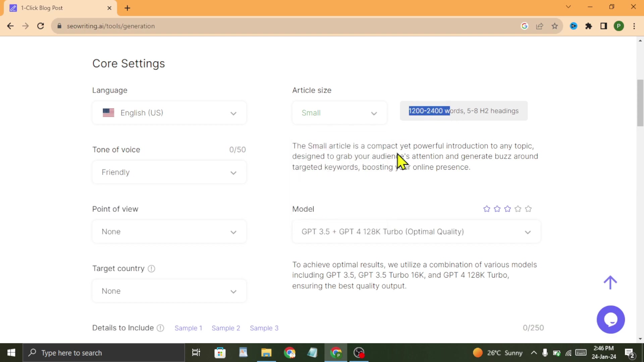Screen dimensions: 644x362
Task: Close the 1-Click Blog Post tab
Action: pyautogui.click(x=109, y=8)
